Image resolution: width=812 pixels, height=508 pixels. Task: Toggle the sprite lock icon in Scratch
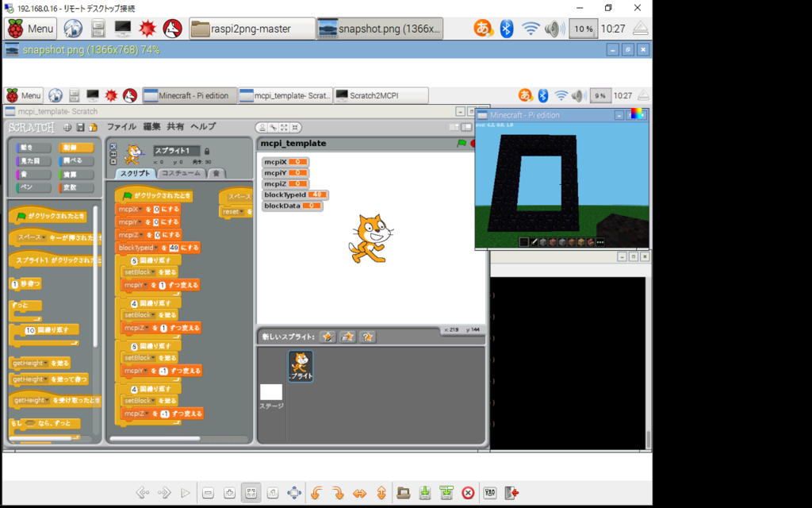[x=207, y=151]
